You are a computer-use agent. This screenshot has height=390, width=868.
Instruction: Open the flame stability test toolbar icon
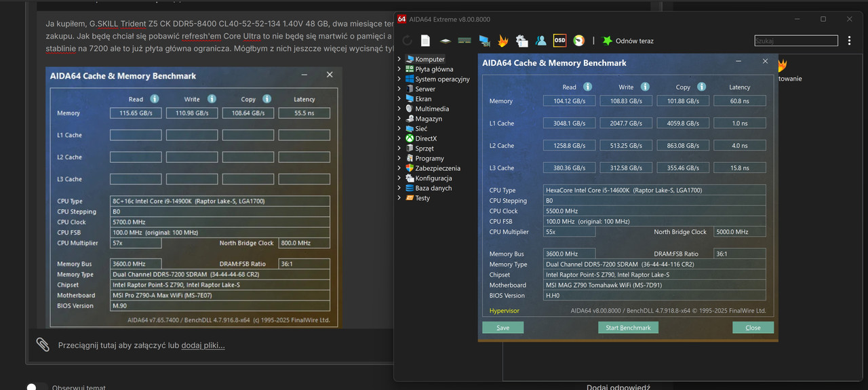coord(502,41)
